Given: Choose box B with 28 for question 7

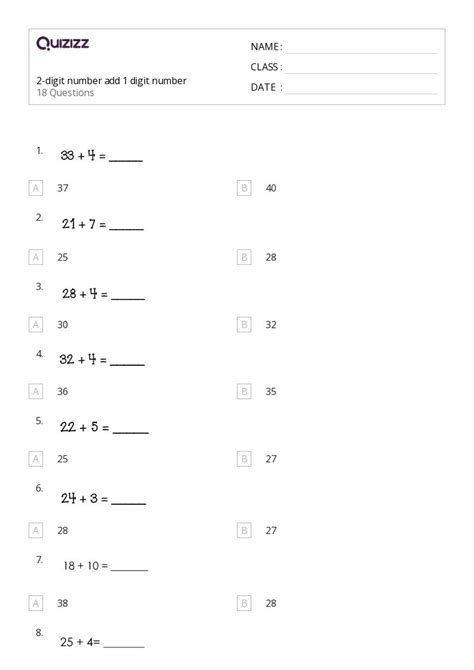Looking at the screenshot, I should click(244, 603).
